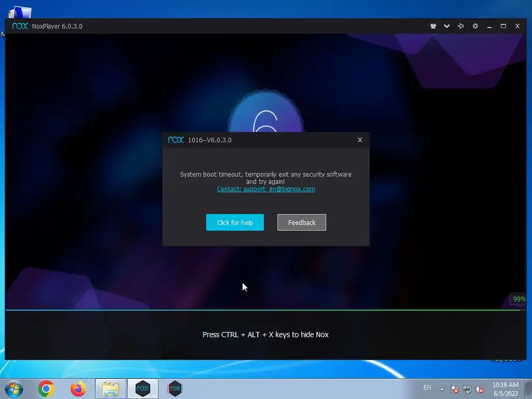Click the muted volume tray icon
The width and height of the screenshot is (532, 399).
(480, 389)
